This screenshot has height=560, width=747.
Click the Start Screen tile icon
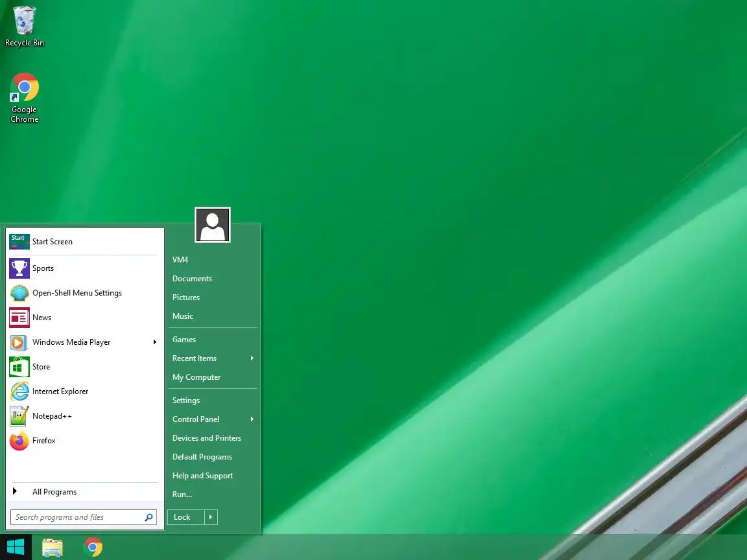pyautogui.click(x=19, y=241)
